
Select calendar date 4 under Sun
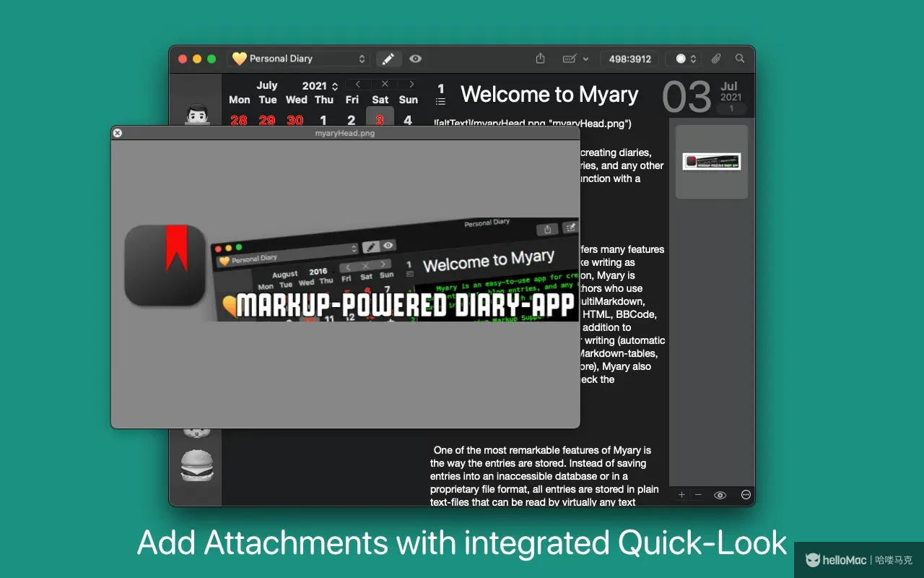[408, 120]
